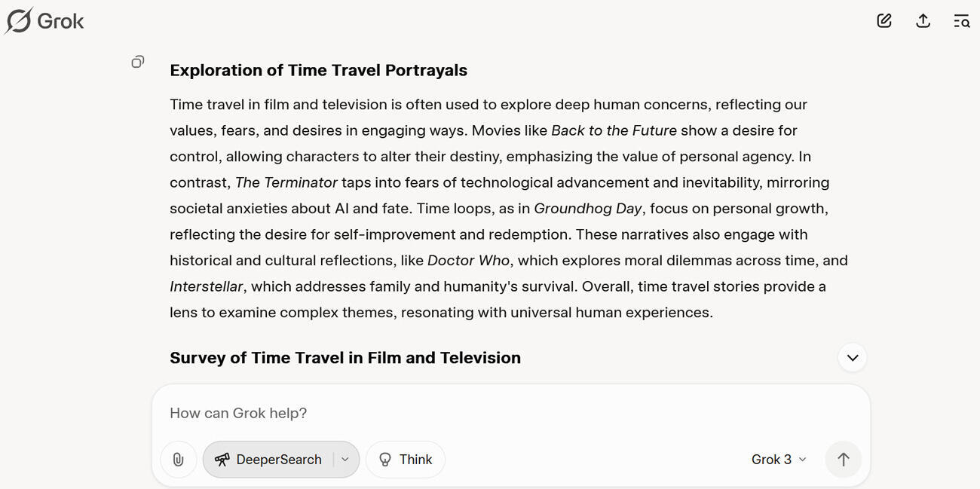Click the Grok wordmark in the header
This screenshot has width=980, height=489.
[x=60, y=21]
